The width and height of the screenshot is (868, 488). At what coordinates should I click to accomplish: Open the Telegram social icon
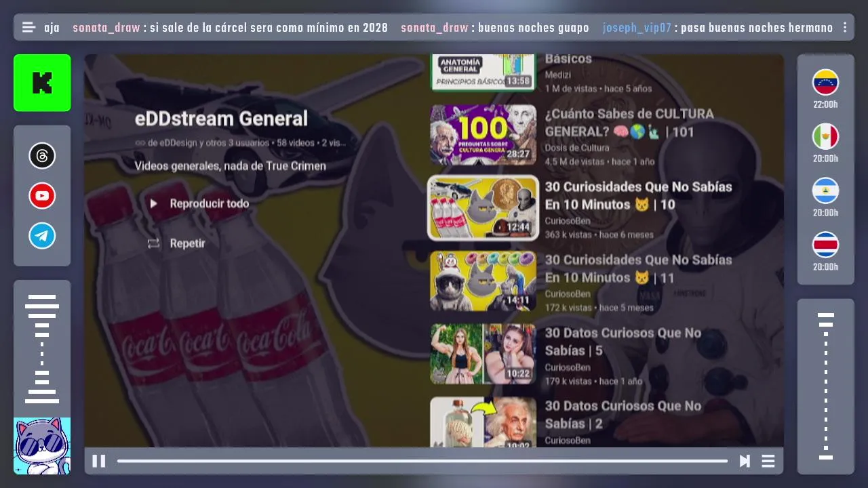[42, 236]
